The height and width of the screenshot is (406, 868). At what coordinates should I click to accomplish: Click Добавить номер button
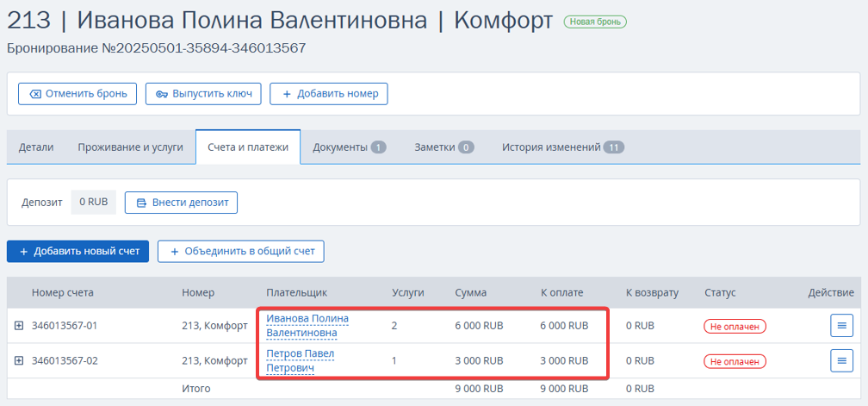tap(329, 94)
